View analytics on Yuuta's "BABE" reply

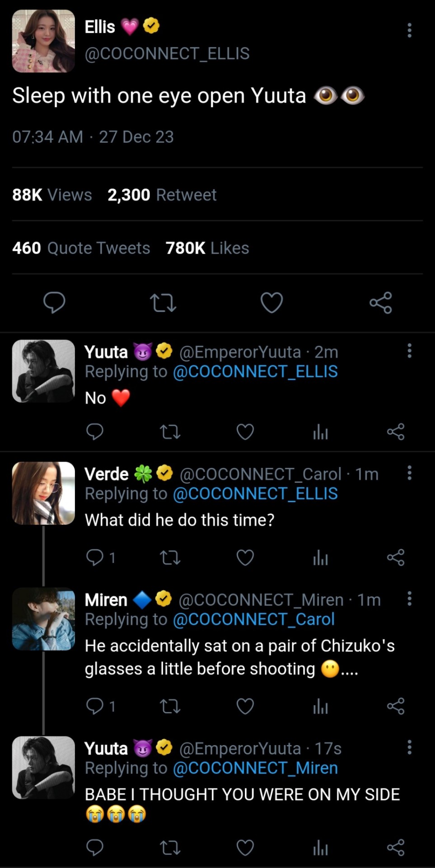tap(320, 848)
